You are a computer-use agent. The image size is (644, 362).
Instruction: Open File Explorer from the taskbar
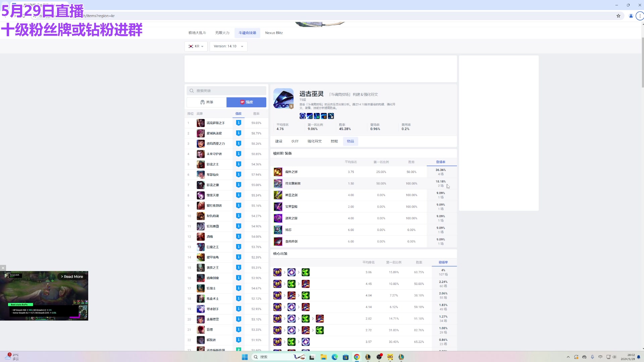(x=323, y=357)
